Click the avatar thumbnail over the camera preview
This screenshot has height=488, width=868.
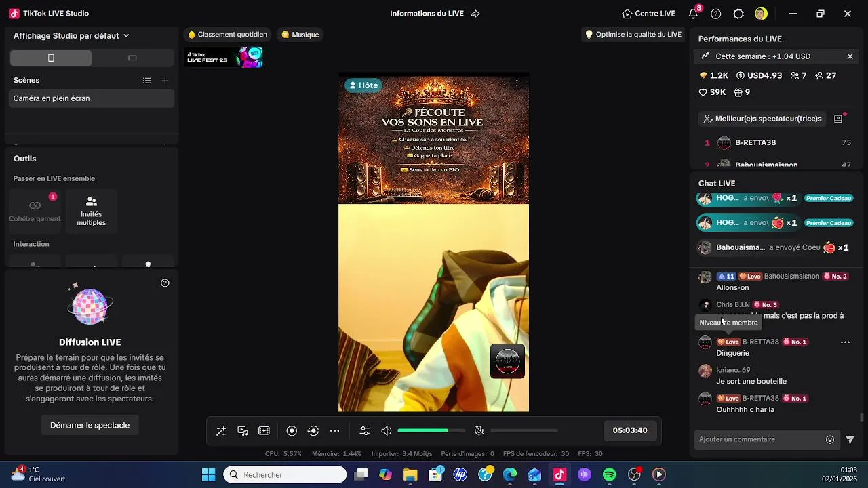tap(507, 361)
